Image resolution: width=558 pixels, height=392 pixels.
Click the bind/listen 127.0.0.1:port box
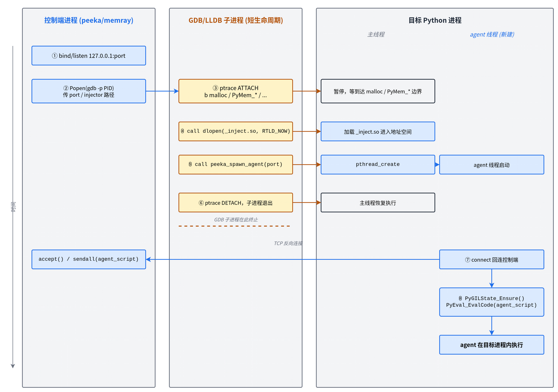point(89,56)
